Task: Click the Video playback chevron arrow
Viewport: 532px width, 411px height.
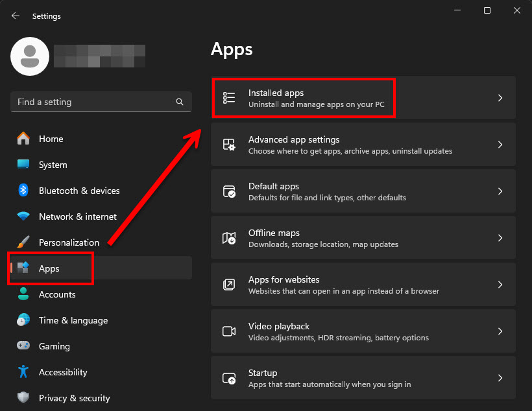Action: [x=500, y=331]
